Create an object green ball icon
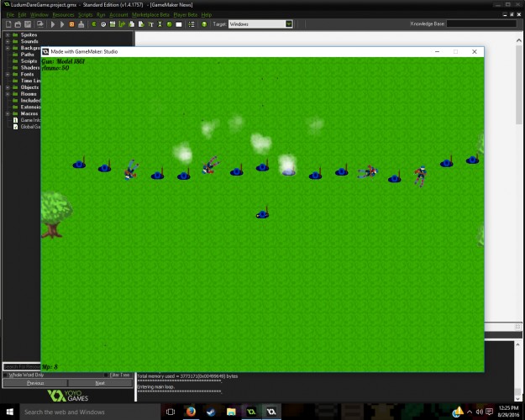 coord(170,24)
